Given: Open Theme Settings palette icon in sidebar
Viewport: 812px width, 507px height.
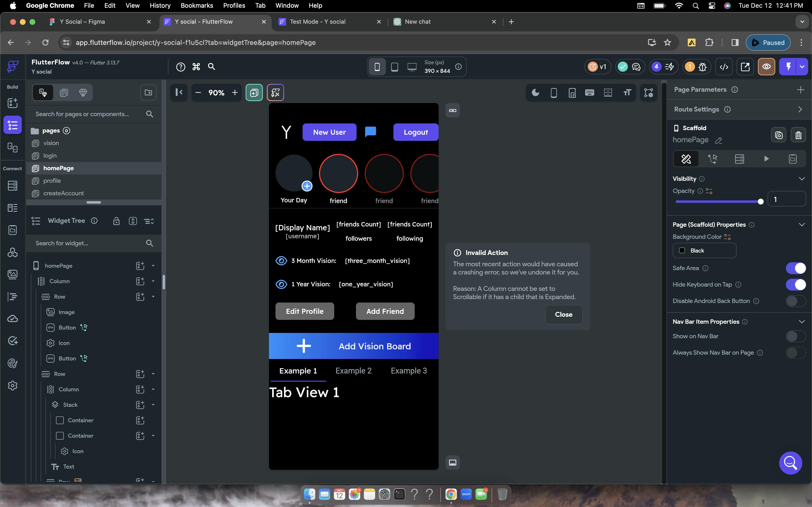Looking at the screenshot, I should coord(12,363).
